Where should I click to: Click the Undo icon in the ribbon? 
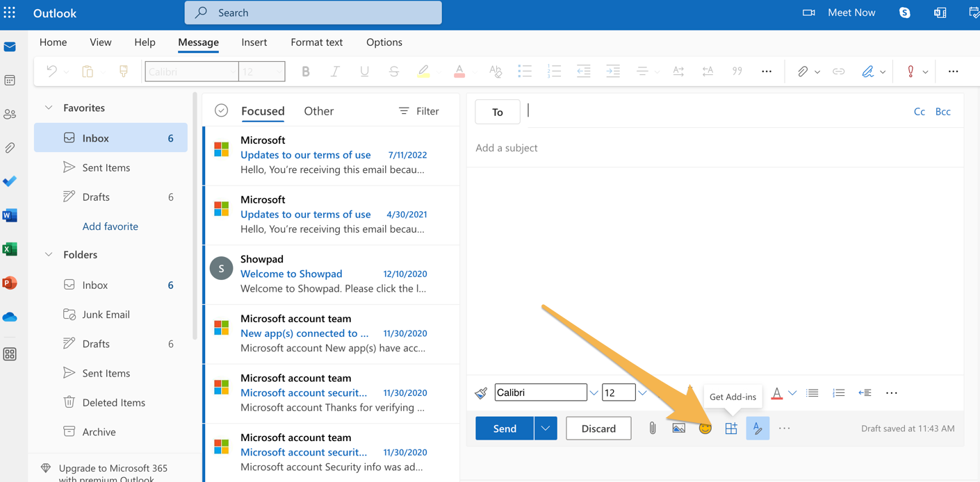tap(51, 71)
